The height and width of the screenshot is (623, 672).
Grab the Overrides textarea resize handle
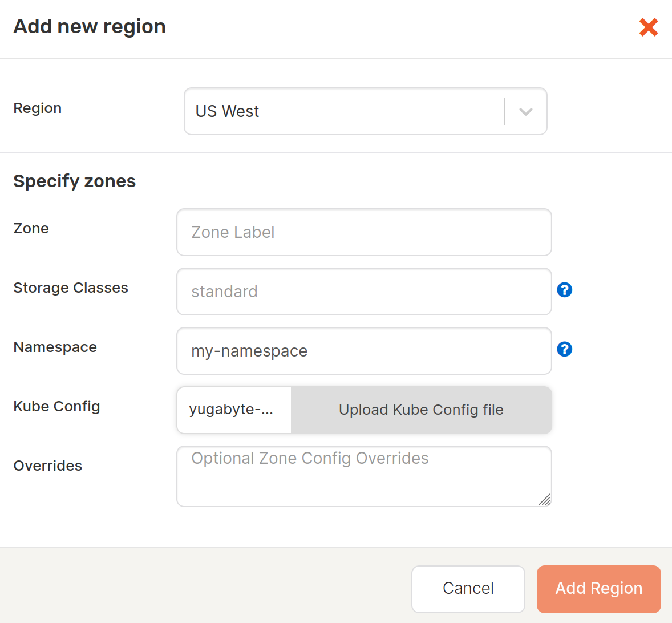[x=544, y=500]
